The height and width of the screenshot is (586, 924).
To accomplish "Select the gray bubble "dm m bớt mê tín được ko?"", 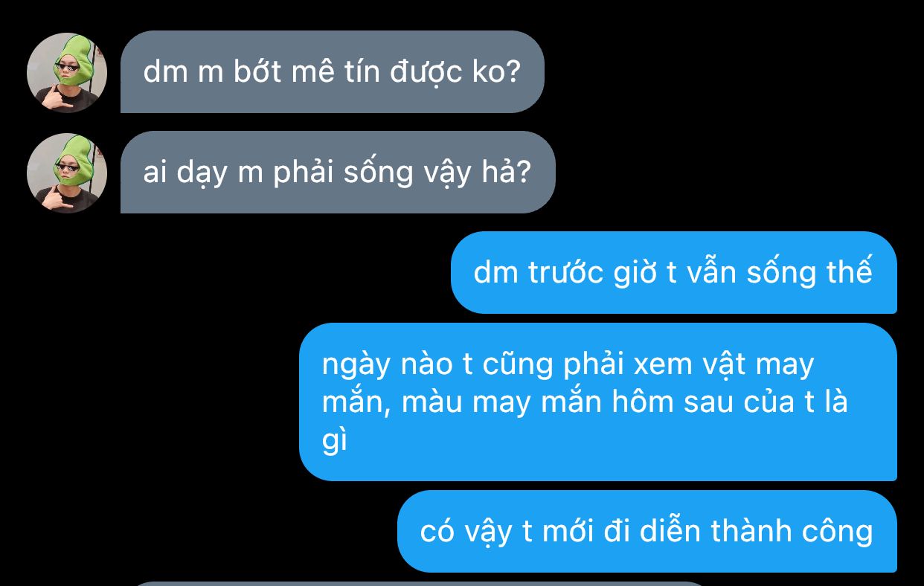I will tap(333, 72).
